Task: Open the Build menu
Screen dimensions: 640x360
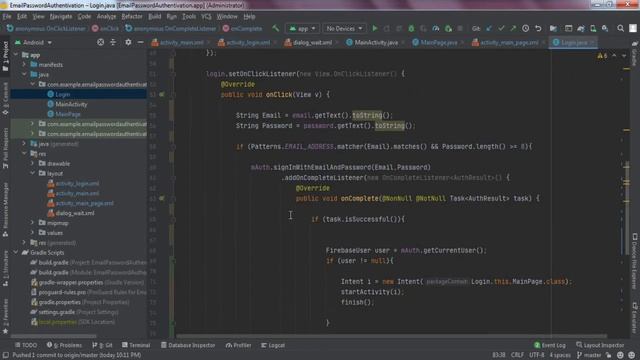Action: (x=155, y=17)
